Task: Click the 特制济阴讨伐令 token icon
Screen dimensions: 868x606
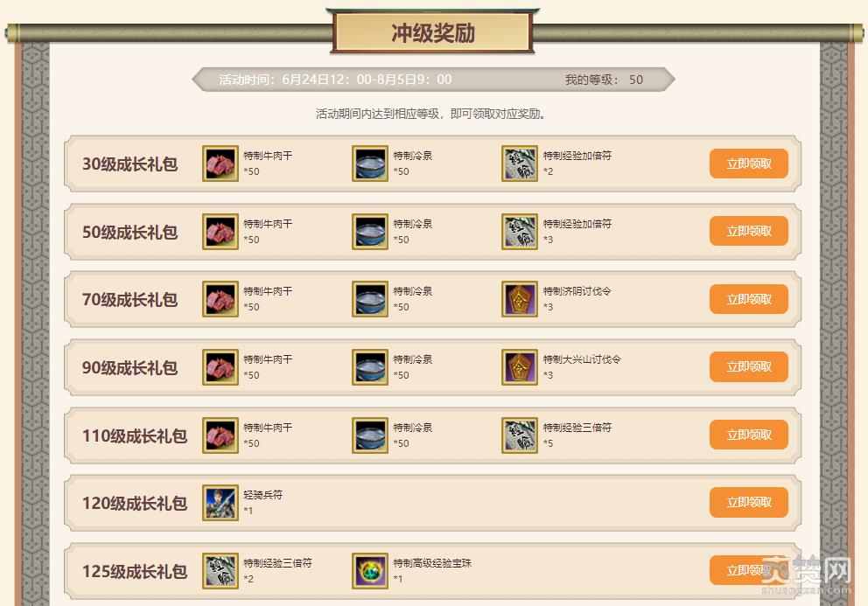Action: point(519,299)
